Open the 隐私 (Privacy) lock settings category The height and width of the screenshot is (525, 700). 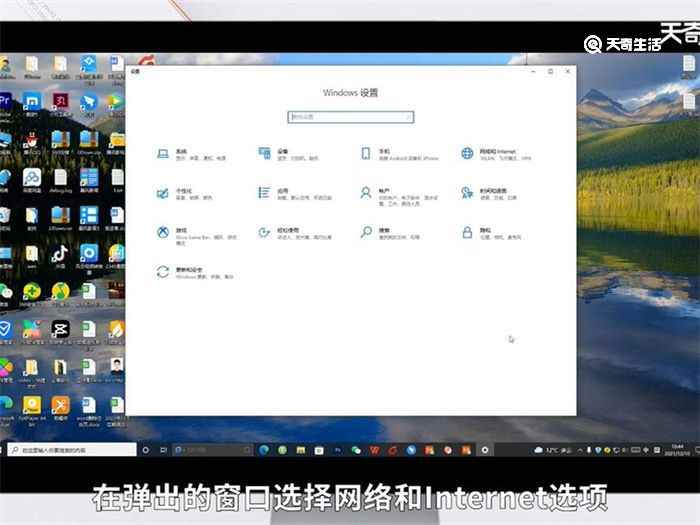pyautogui.click(x=491, y=233)
